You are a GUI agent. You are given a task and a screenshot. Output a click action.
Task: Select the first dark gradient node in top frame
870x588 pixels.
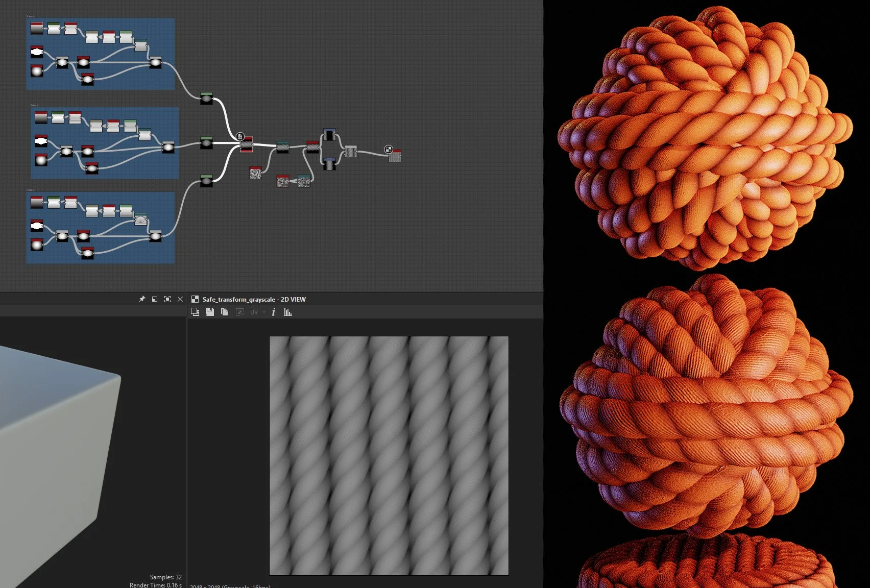37,28
